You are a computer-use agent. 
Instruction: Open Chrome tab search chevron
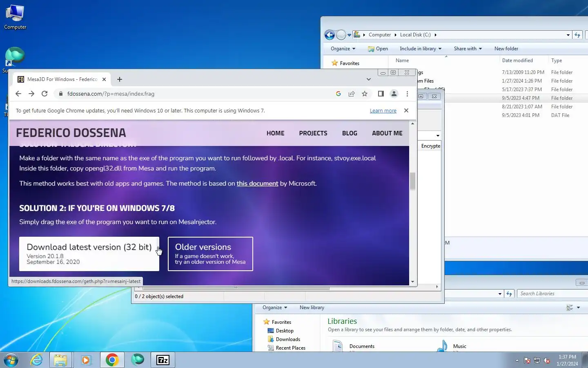tap(369, 79)
